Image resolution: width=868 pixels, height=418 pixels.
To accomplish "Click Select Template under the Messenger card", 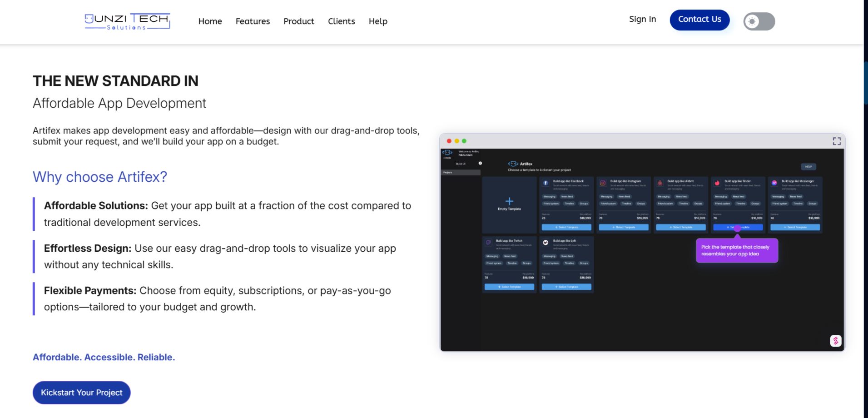I will point(795,227).
